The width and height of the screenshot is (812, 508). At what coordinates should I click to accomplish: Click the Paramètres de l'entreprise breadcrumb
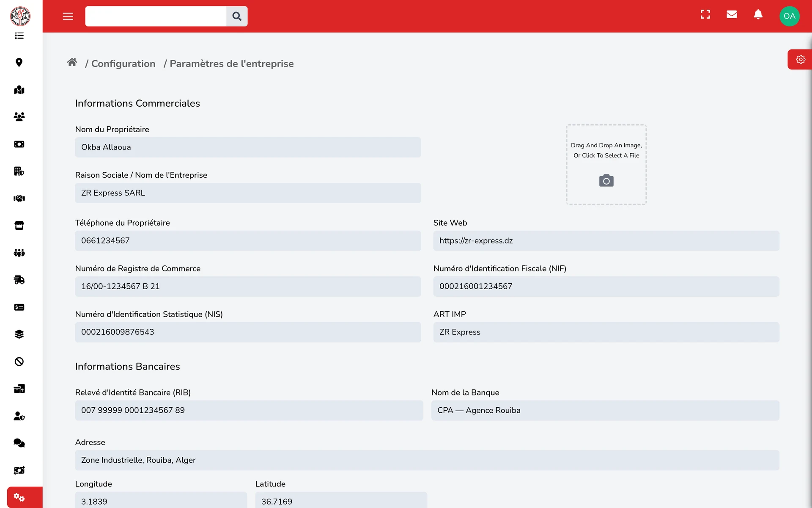click(x=231, y=63)
